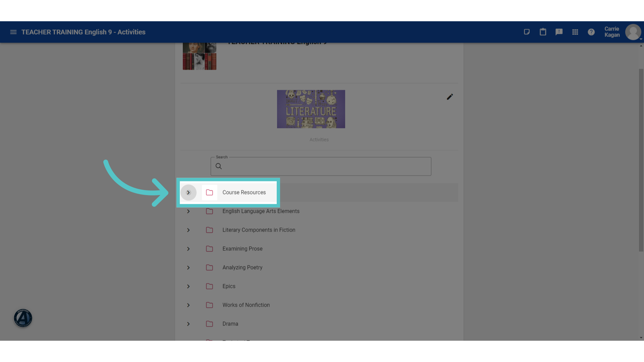
Task: Click the Course Resources folder icon
Action: tap(209, 192)
